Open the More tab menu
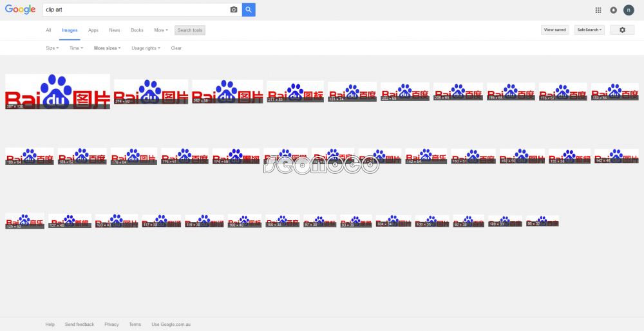The width and height of the screenshot is (644, 331). tap(161, 30)
